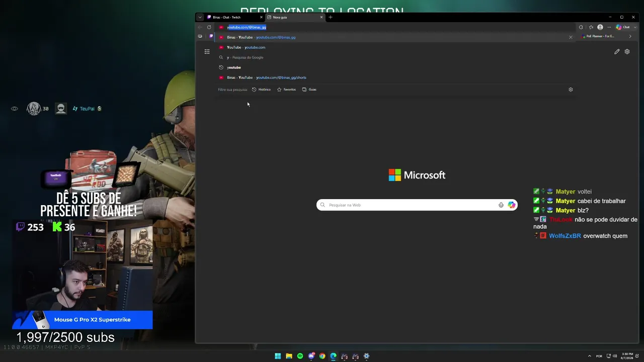Open the Twitch favorite icon in bookmarks bar
Screen dimensions: 644x362
tap(211, 36)
